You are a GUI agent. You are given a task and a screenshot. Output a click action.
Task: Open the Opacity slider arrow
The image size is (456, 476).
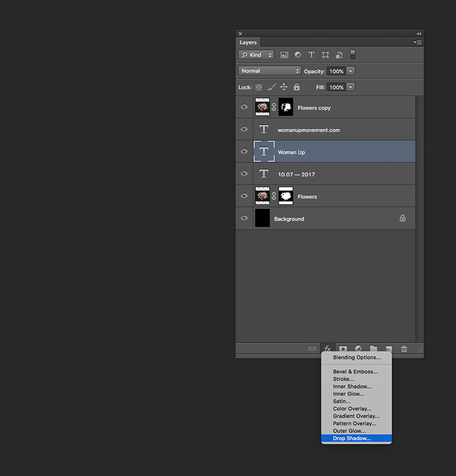click(x=350, y=71)
